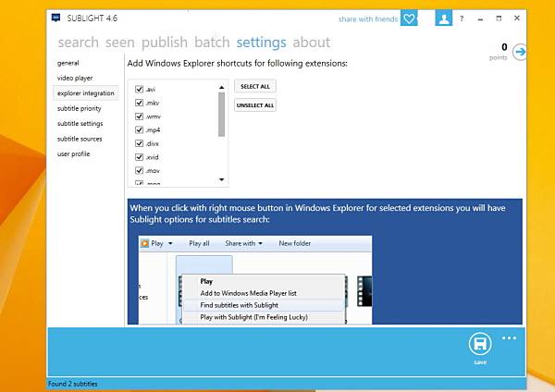Screen dimensions: 555x392
Task: Click the question mark help icon
Action: click(x=462, y=18)
